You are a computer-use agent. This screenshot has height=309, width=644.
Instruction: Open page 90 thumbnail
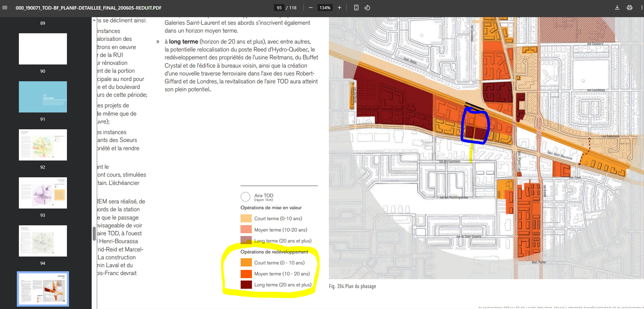pyautogui.click(x=43, y=49)
